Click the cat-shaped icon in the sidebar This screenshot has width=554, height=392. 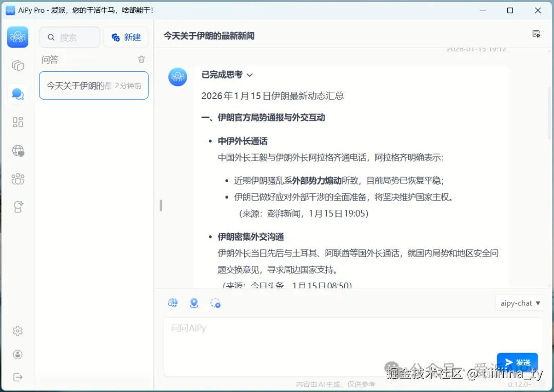point(17,206)
